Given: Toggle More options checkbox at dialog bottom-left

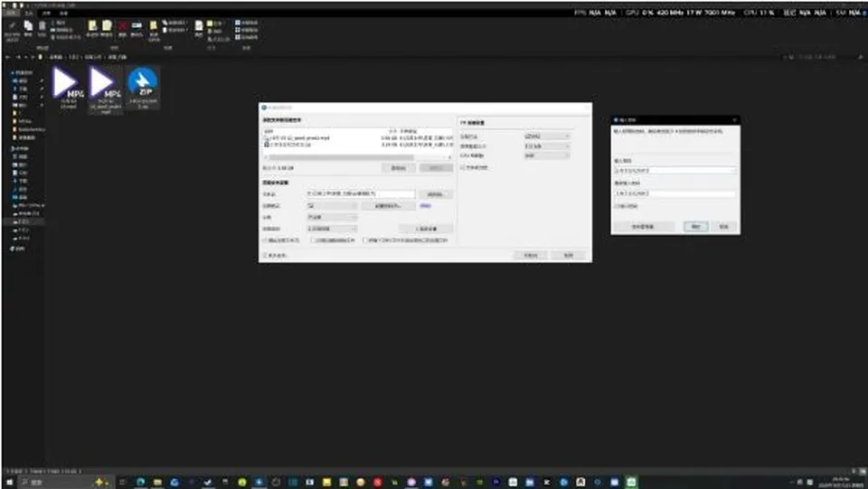Looking at the screenshot, I should pos(265,255).
